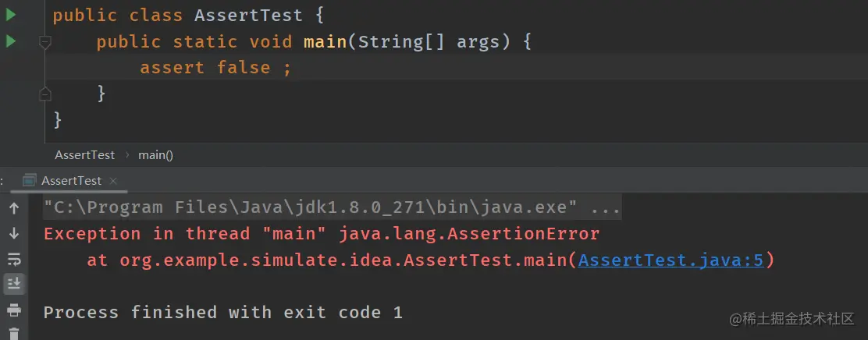The width and height of the screenshot is (868, 340).
Task: Toggle soft-wrap for the console
Action: [14, 259]
